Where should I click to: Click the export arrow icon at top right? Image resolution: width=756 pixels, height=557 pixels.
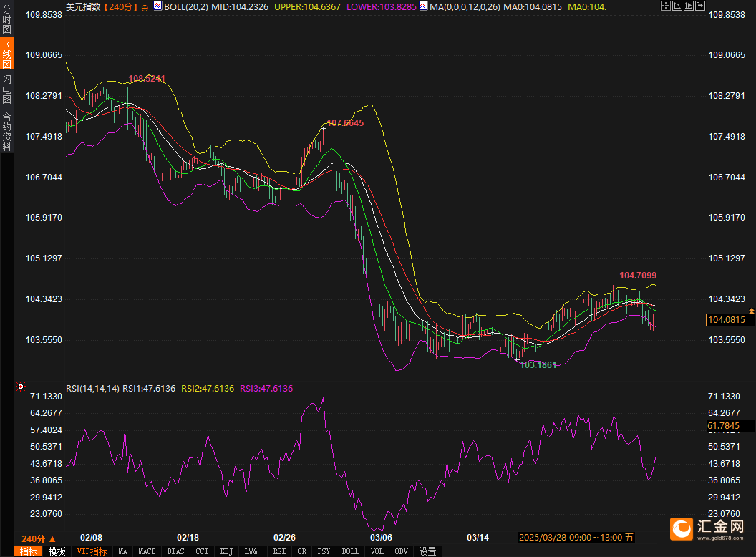(700, 6)
